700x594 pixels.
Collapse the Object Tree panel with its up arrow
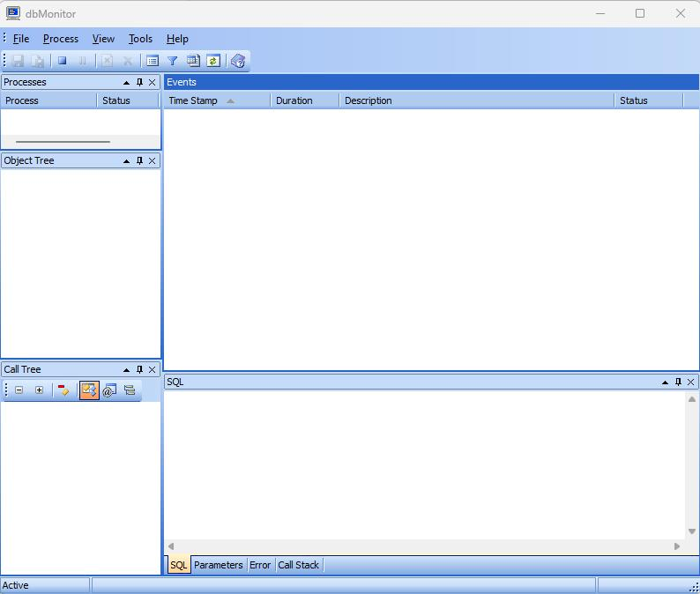pos(126,161)
